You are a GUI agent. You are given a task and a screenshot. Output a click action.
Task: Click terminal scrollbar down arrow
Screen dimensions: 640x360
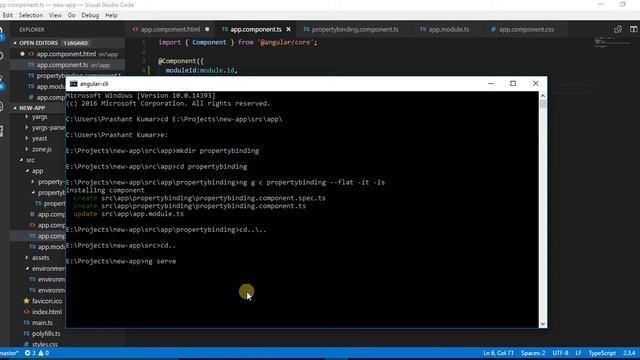pyautogui.click(x=543, y=324)
